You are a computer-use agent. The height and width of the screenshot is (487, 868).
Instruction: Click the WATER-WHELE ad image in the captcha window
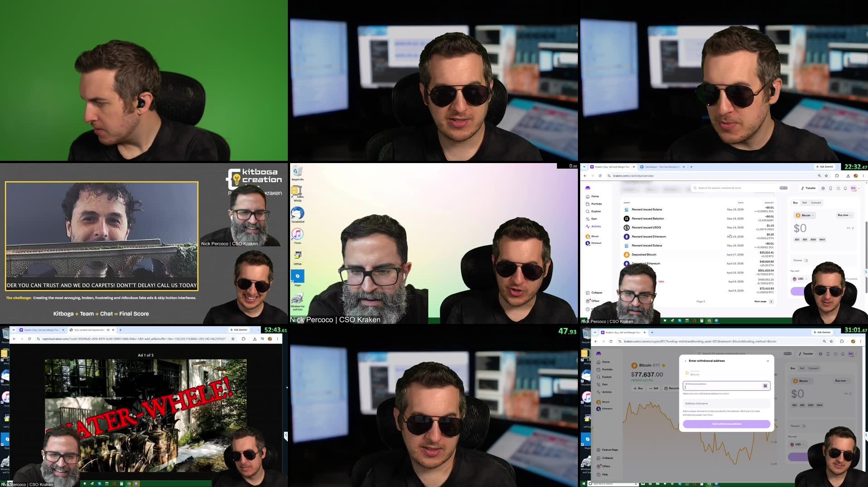145,415
